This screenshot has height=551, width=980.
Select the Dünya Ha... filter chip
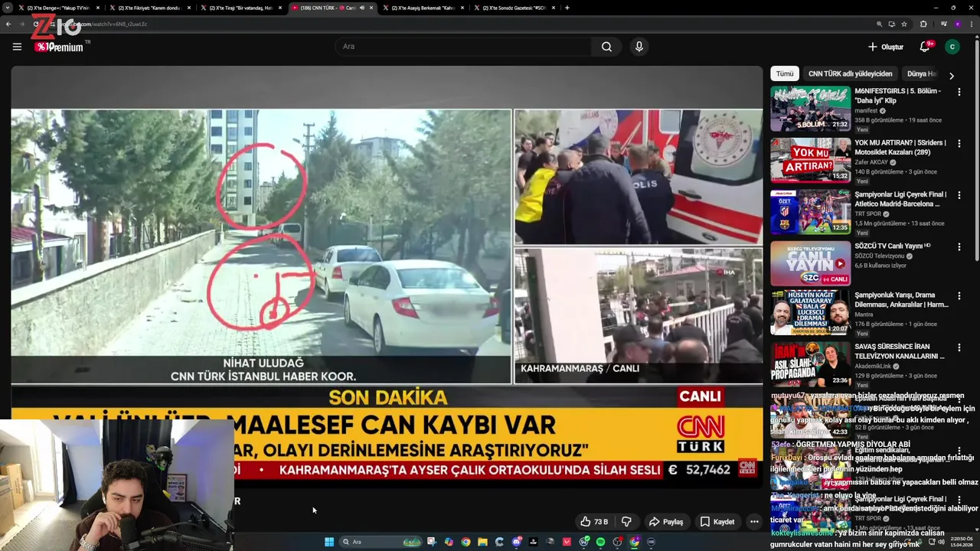point(922,73)
